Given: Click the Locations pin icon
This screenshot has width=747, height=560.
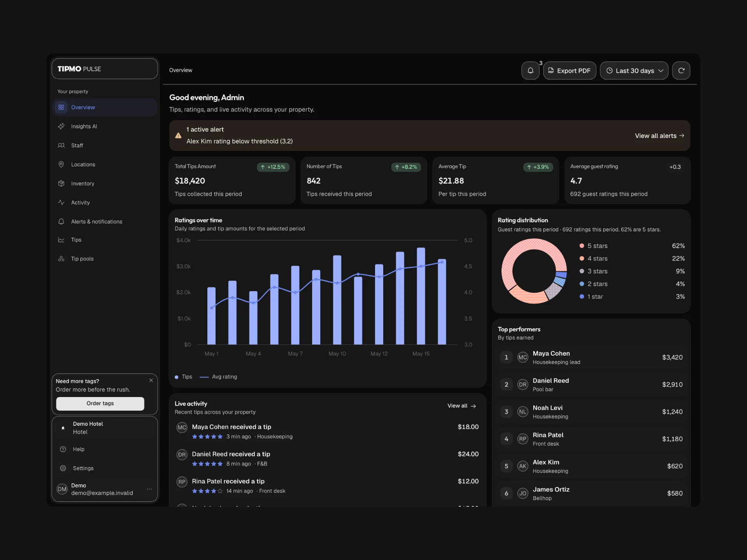Looking at the screenshot, I should point(61,164).
